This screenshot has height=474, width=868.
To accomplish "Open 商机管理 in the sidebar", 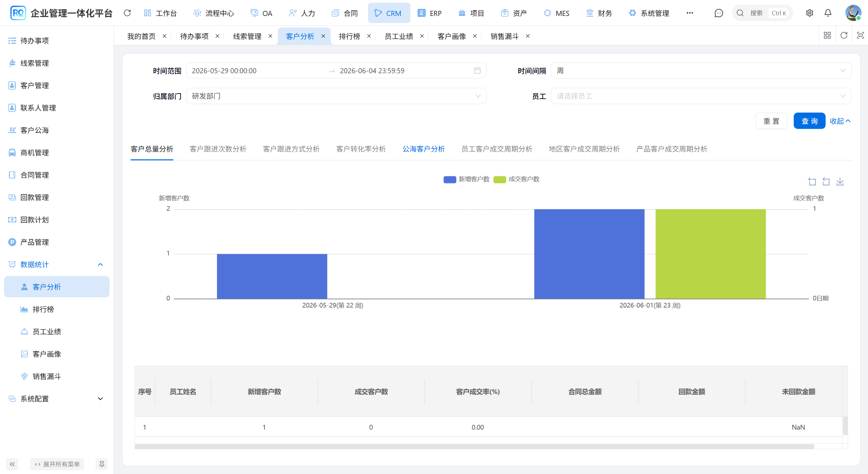I will pyautogui.click(x=57, y=153).
